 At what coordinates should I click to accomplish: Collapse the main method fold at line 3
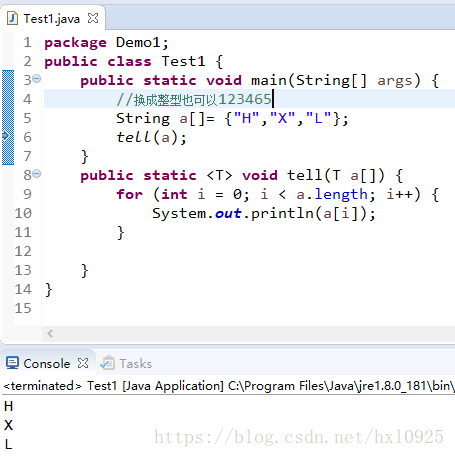pyautogui.click(x=37, y=79)
